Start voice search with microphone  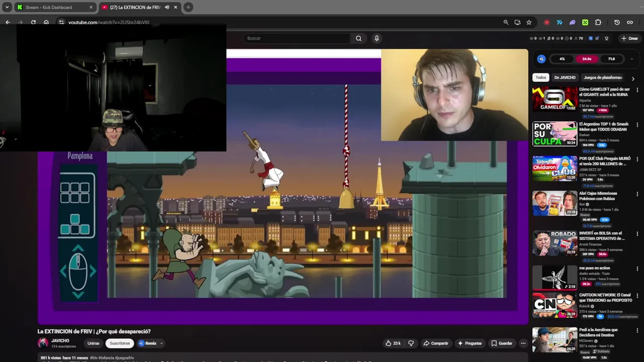(x=376, y=38)
